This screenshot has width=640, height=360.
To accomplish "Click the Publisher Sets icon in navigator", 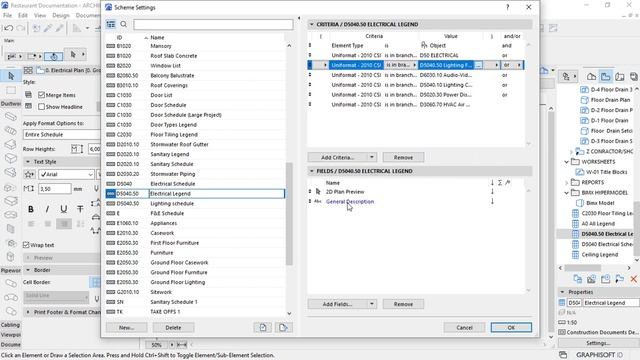I will (633, 76).
